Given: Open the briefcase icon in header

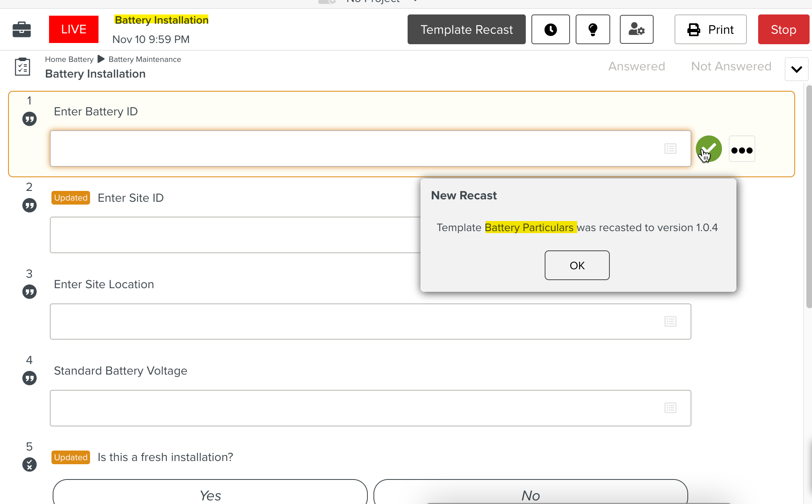Looking at the screenshot, I should click(x=22, y=29).
